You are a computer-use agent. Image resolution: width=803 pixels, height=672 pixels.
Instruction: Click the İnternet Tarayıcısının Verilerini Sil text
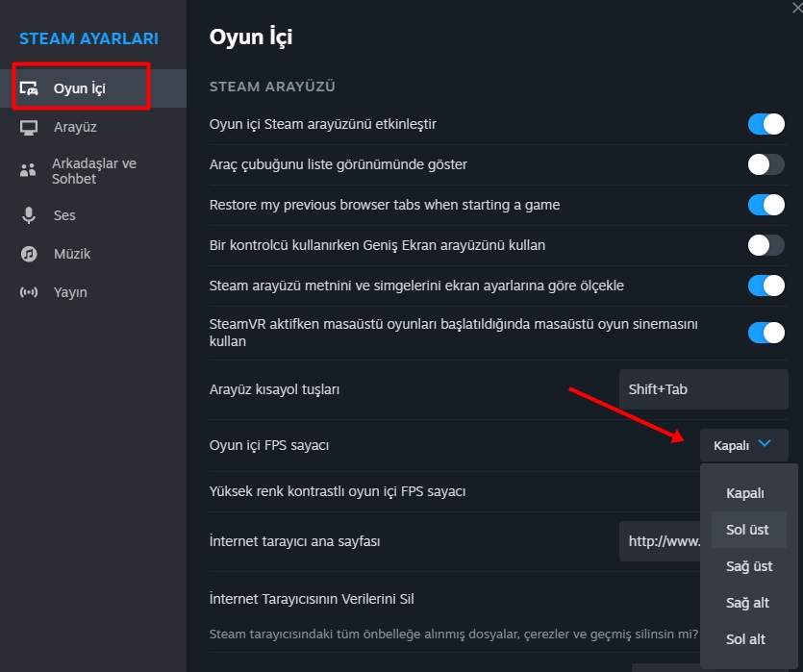click(312, 599)
